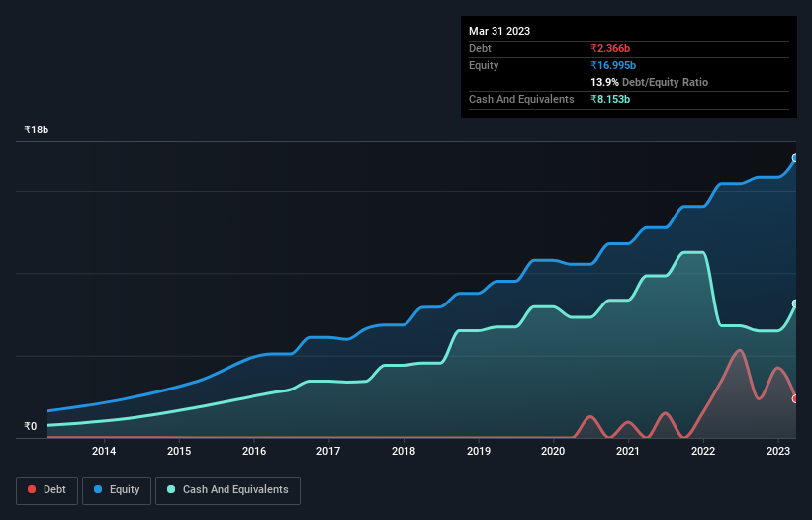
Task: Select the Debt end-point marker on chart
Action: tap(795, 399)
